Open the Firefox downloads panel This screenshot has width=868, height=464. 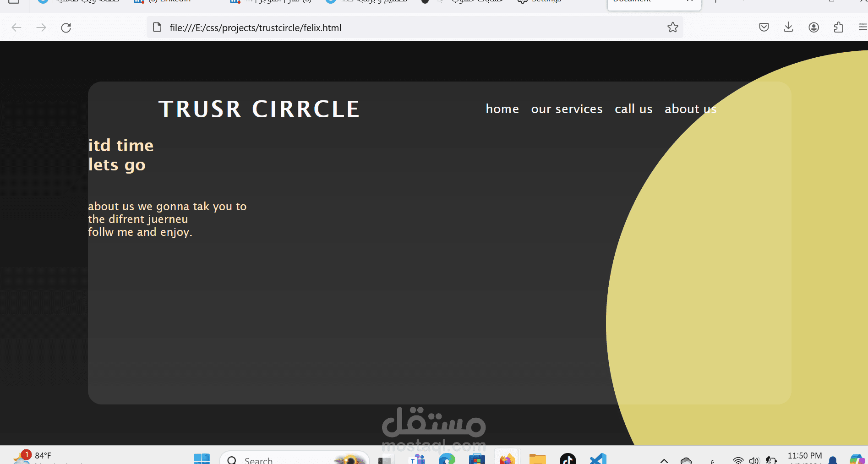[788, 27]
